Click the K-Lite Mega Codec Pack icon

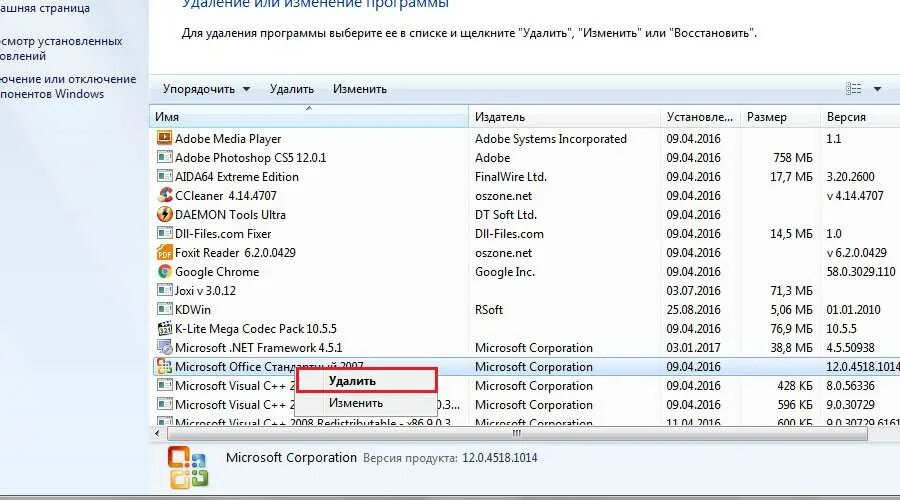(x=164, y=328)
